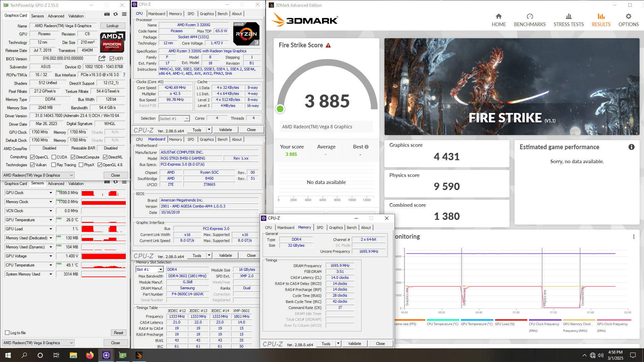644x362 pixels.
Task: Go to 3DMark HOME
Action: [x=499, y=20]
